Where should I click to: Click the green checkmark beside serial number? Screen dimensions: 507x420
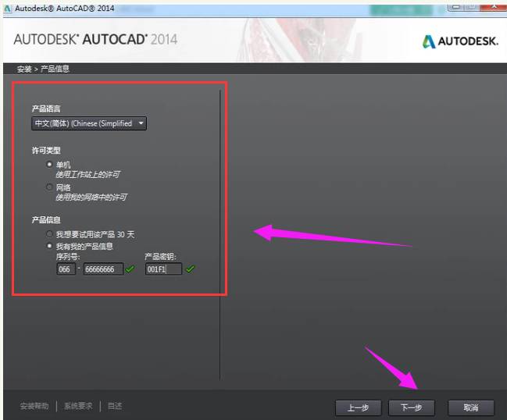pyautogui.click(x=130, y=269)
